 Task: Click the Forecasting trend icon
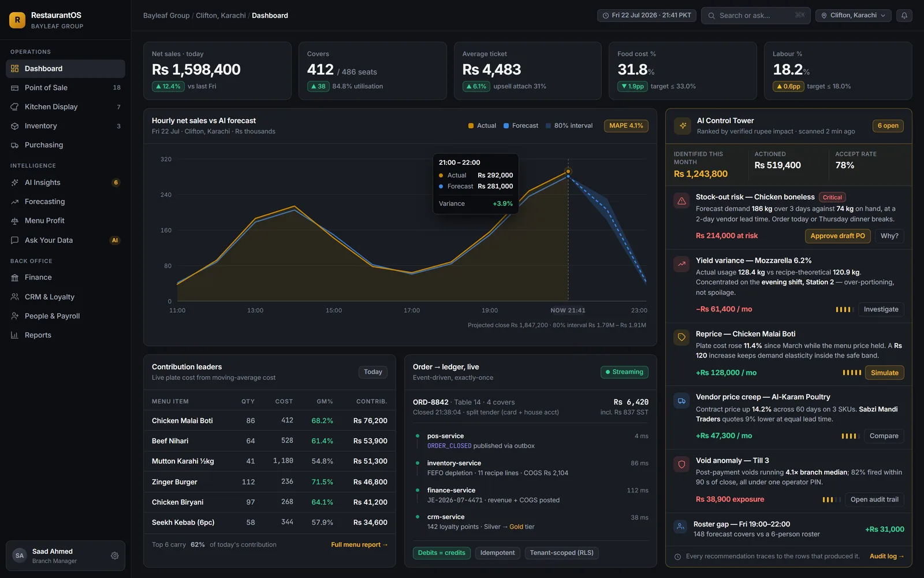[x=15, y=202]
